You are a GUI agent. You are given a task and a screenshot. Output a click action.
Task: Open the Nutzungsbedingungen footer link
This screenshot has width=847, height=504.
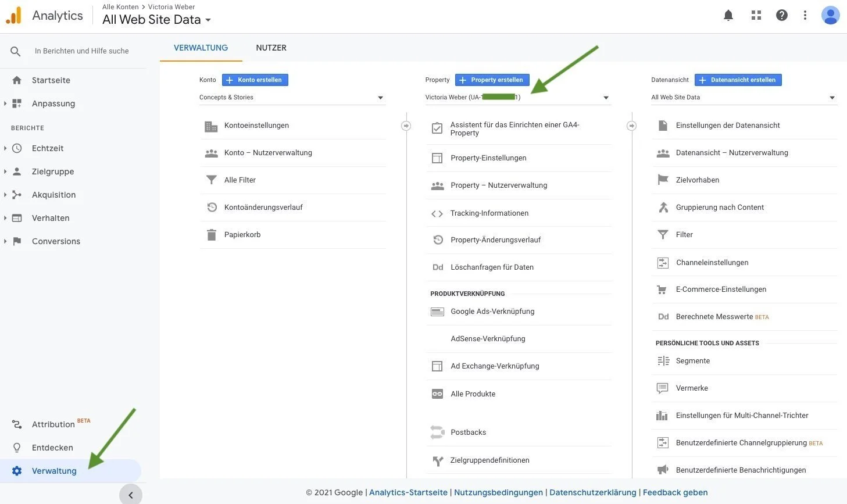pos(498,492)
